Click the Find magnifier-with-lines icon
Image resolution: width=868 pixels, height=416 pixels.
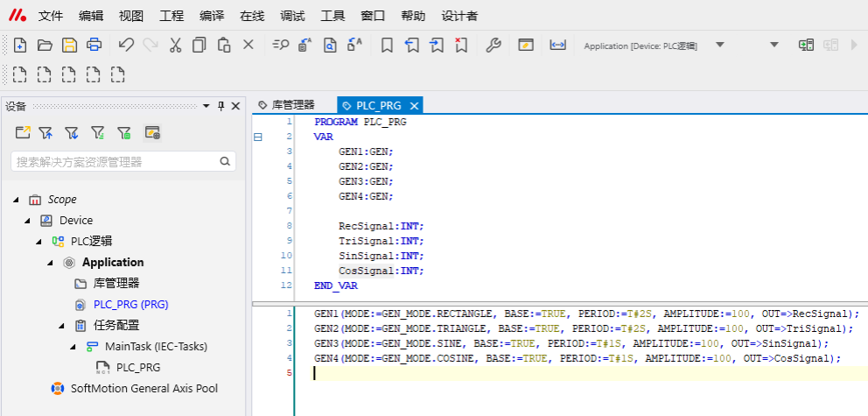pyautogui.click(x=281, y=46)
